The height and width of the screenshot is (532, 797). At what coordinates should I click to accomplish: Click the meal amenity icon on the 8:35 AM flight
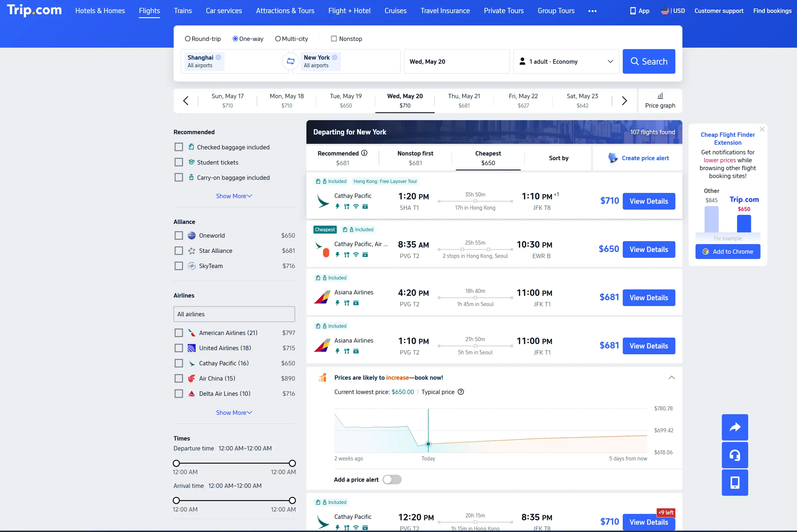point(346,255)
